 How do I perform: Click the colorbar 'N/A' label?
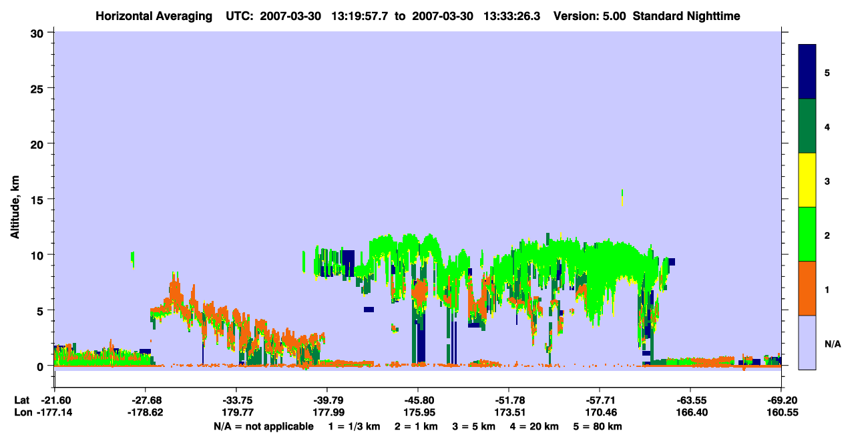coord(833,344)
